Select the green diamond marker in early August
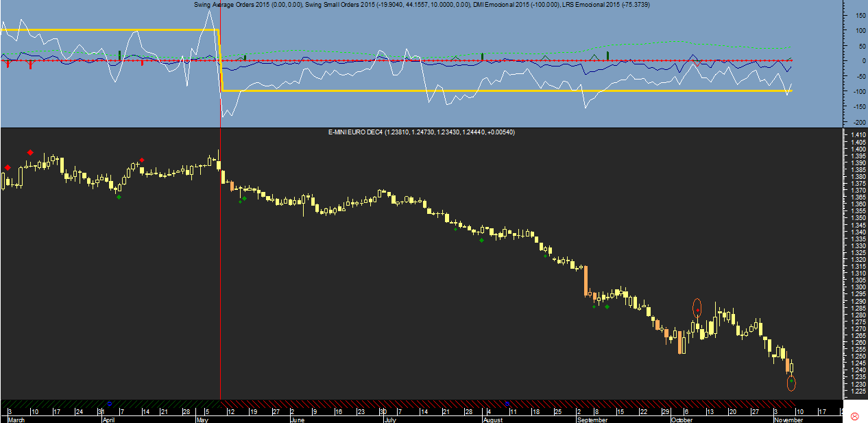 (481, 240)
